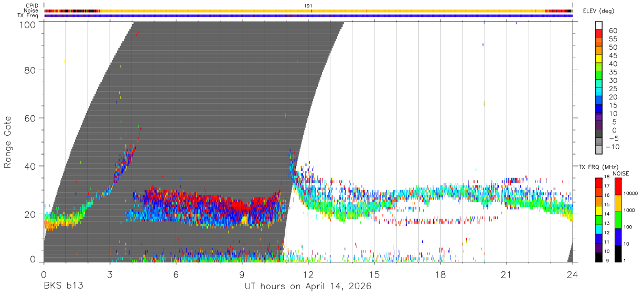Click x-axis hour label "3"
Viewport: 644px width, 297px height.
tap(110, 274)
